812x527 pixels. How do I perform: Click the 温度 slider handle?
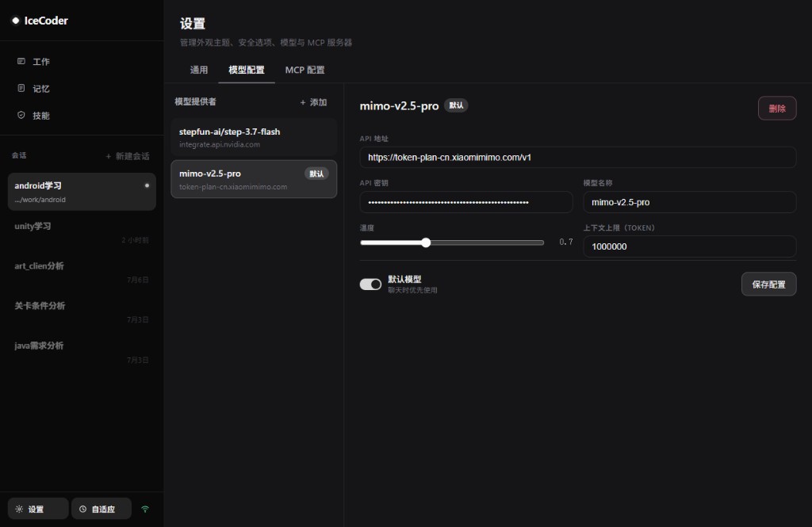[x=426, y=242]
